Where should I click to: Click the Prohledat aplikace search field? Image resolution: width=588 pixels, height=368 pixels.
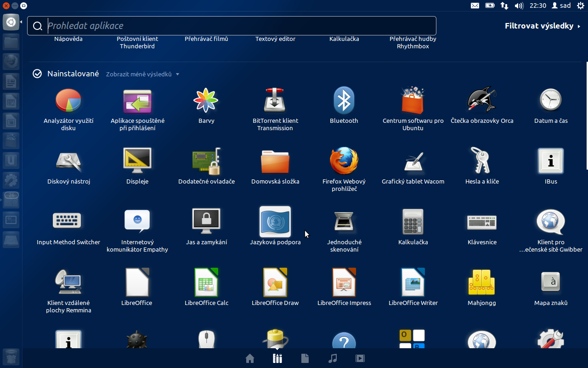(x=232, y=26)
